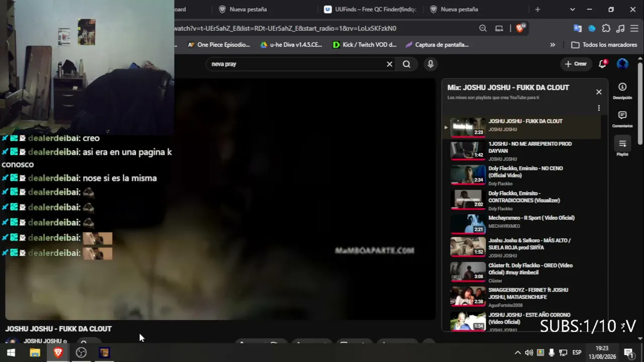Open OBS Studio from the taskbar
Image resolution: width=644 pixels, height=362 pixels.
81,352
